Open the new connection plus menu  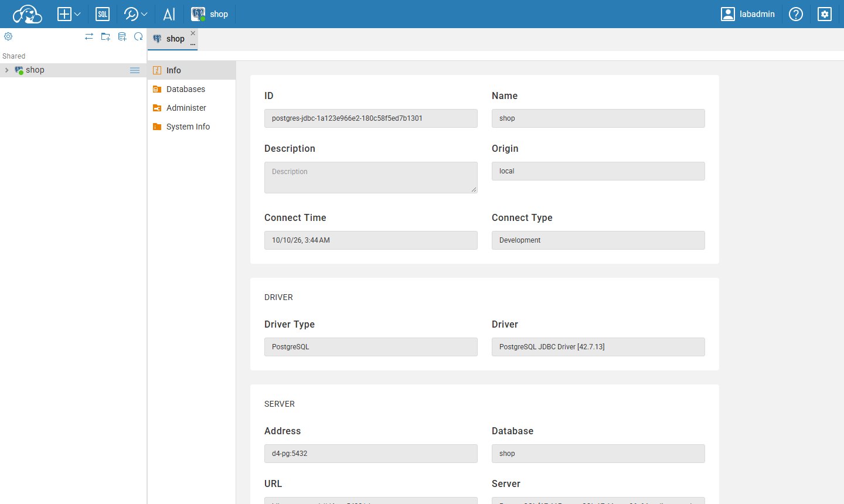point(69,14)
